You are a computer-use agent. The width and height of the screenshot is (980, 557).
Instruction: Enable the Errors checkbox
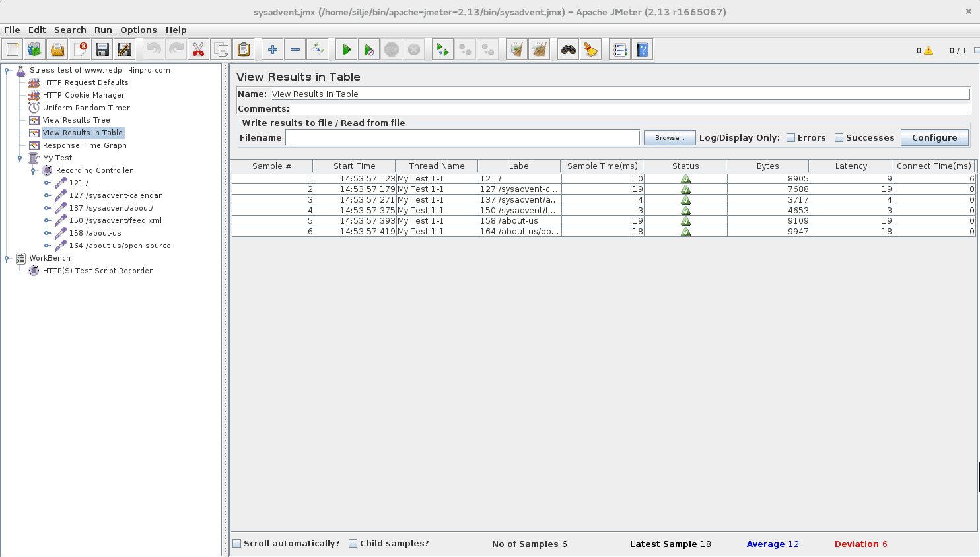tap(790, 138)
